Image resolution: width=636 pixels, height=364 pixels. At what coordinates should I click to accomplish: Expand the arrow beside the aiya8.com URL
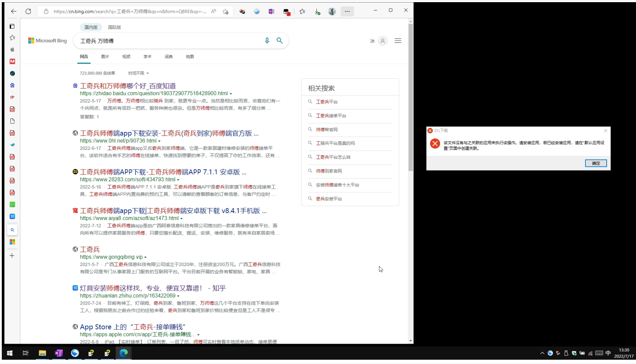click(x=181, y=218)
